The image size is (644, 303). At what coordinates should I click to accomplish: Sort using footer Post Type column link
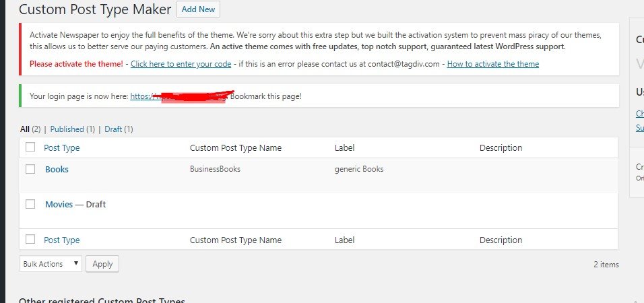click(x=61, y=240)
